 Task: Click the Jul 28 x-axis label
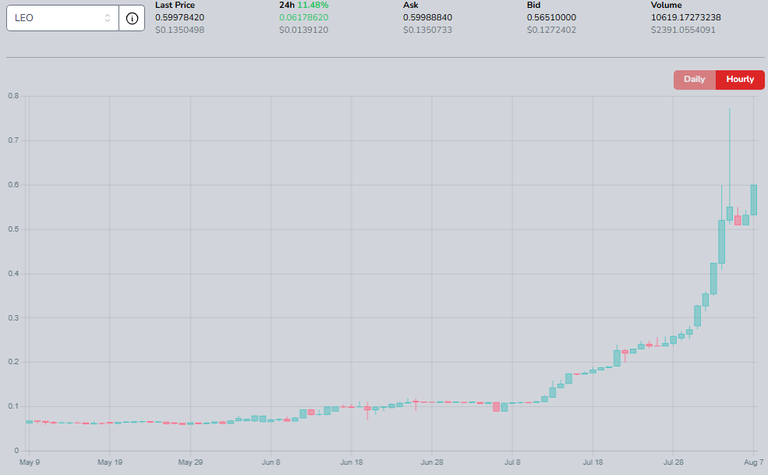point(673,462)
